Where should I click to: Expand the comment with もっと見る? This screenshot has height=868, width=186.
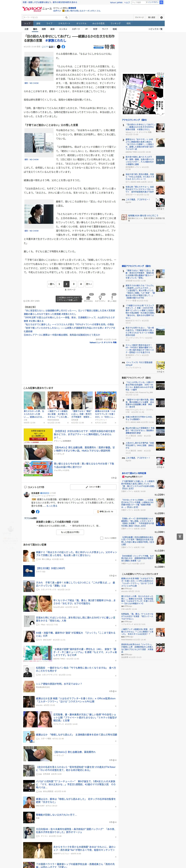click(x=52, y=506)
